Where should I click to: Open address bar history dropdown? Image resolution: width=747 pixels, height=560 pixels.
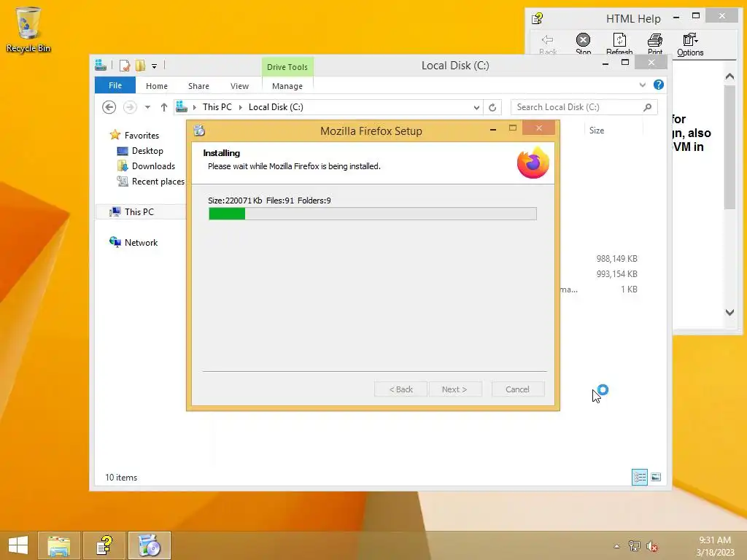(476, 108)
